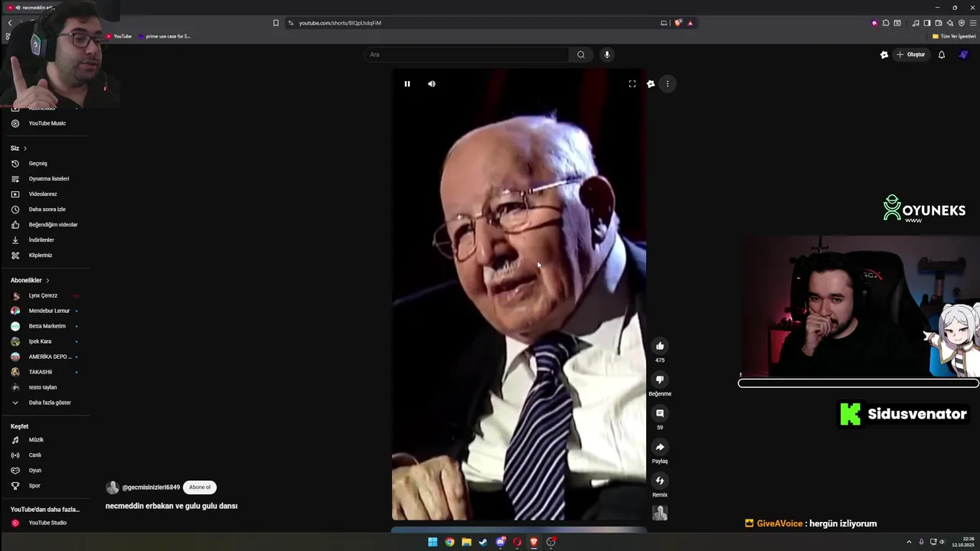Enter fullscreen on the Shorts player
This screenshot has height=551, width=980.
(x=632, y=84)
